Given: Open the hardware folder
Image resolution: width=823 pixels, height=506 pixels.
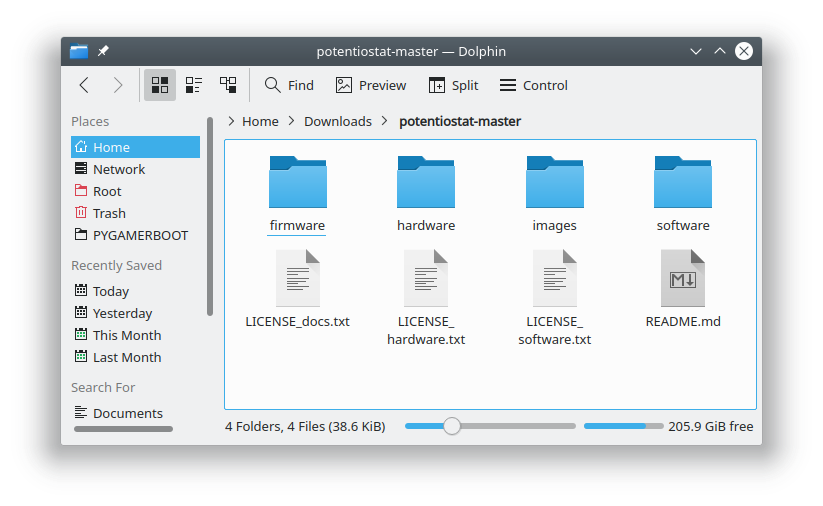Looking at the screenshot, I should point(426,182).
